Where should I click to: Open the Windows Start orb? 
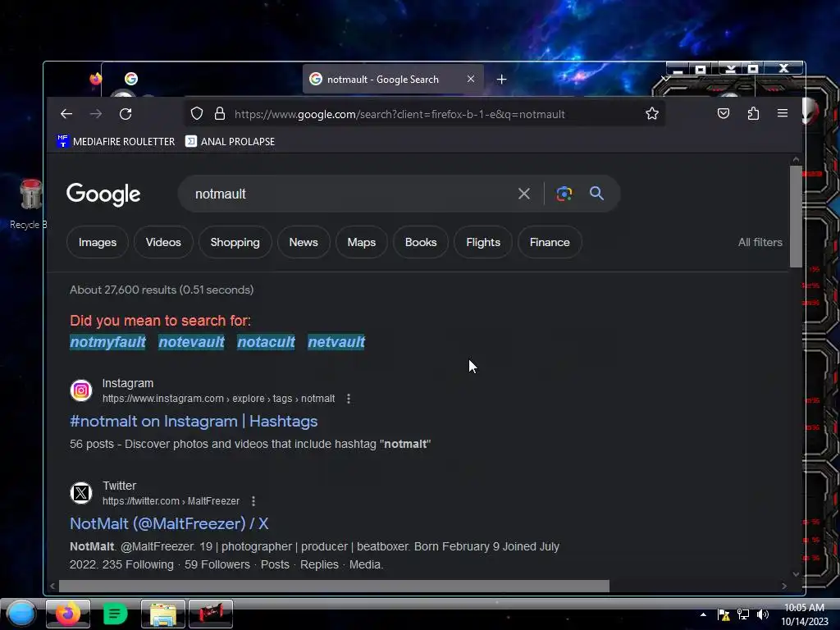click(x=21, y=614)
